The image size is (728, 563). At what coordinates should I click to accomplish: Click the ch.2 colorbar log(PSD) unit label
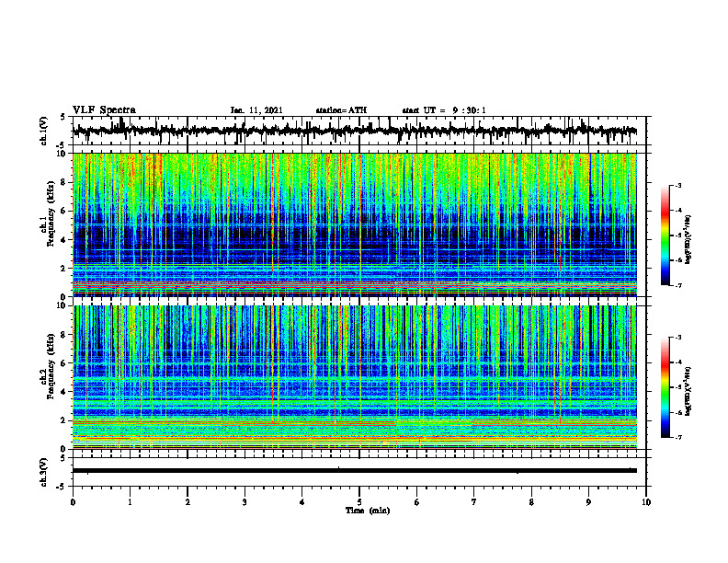tap(688, 391)
